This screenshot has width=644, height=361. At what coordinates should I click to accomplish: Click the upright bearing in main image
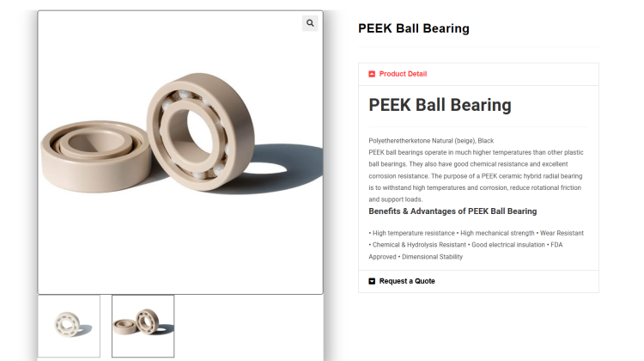(200, 132)
